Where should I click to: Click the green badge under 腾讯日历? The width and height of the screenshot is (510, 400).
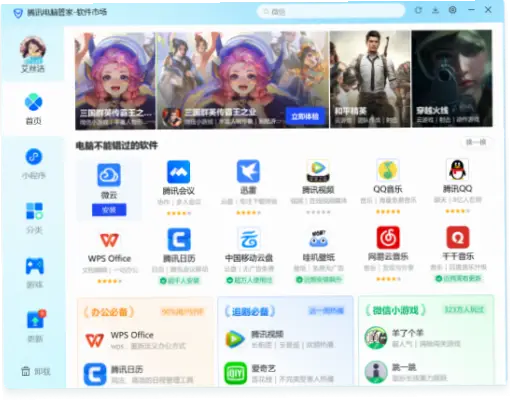[179, 281]
